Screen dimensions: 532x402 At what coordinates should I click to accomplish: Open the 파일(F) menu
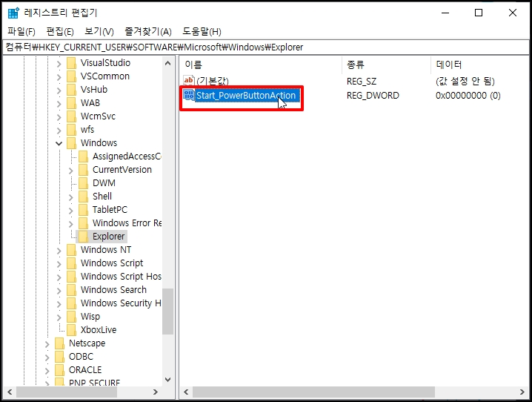point(21,32)
